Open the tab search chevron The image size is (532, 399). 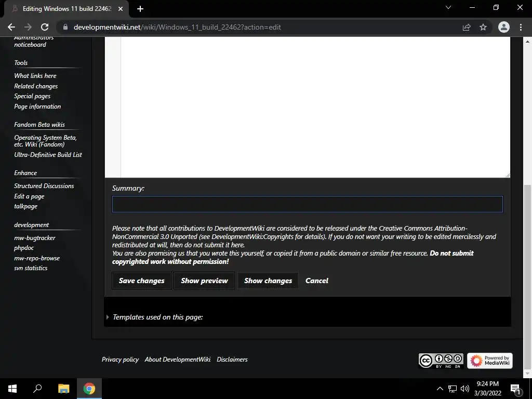448,7
